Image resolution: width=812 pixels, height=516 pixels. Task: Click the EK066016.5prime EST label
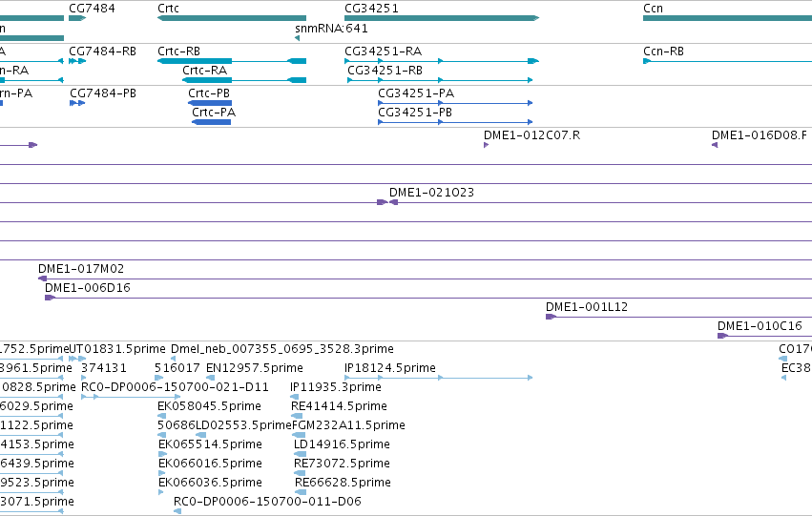point(210,464)
